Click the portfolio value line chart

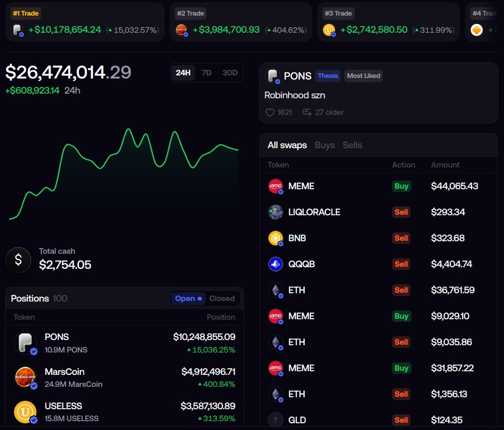pos(124,174)
